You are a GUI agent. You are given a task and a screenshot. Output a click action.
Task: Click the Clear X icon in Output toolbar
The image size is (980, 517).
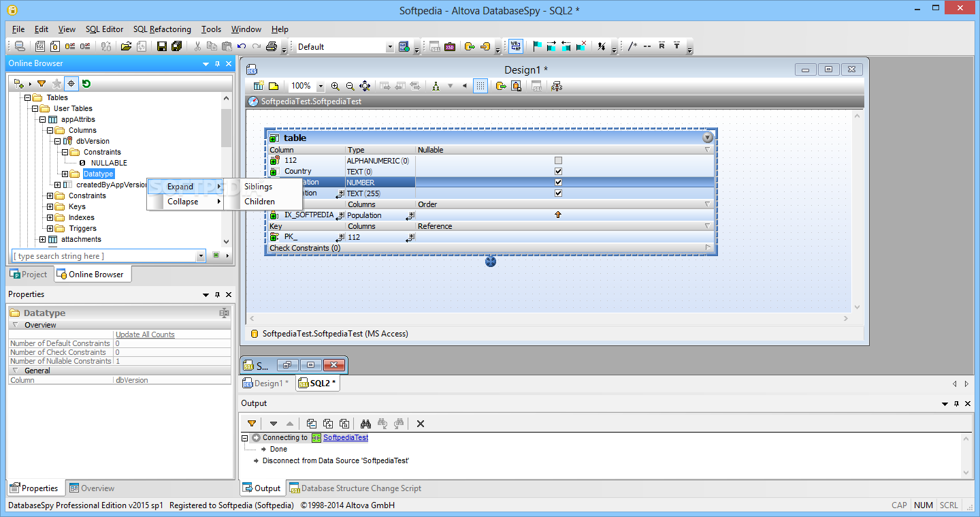click(x=421, y=423)
